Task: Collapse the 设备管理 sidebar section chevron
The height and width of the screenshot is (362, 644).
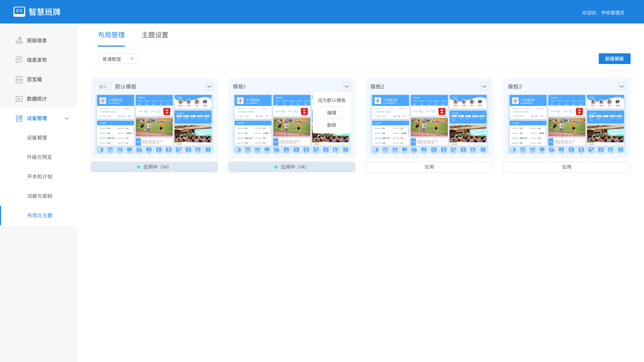Action: pyautogui.click(x=67, y=118)
